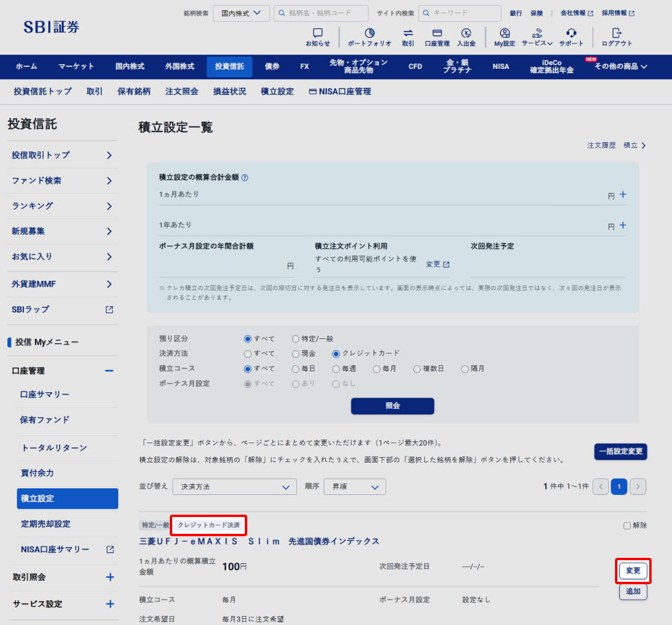
Task: Expand the サービス menu in header
Action: (537, 37)
